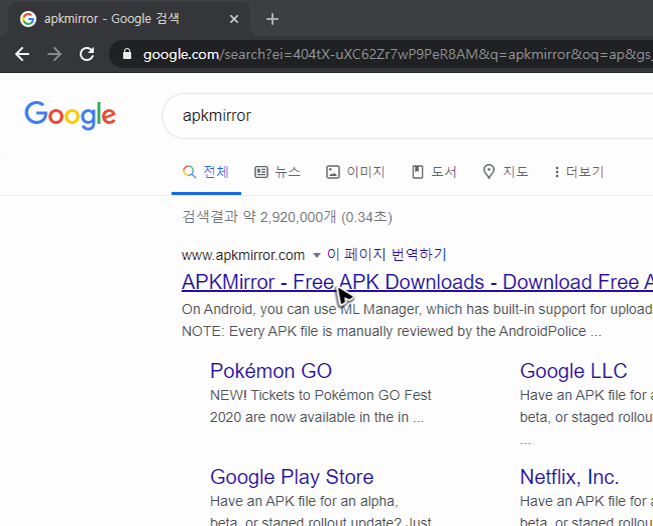The image size is (653, 526).
Task: Switch to the 뉴스 tab
Action: pyautogui.click(x=277, y=172)
